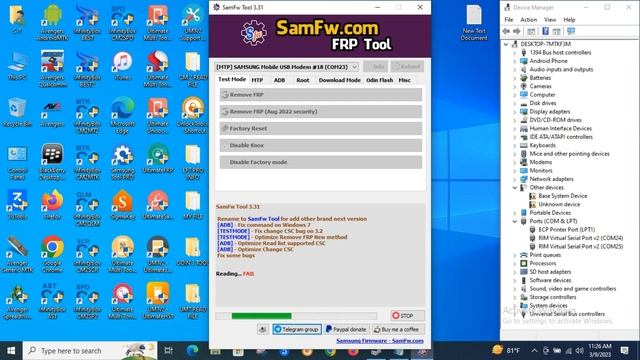The height and width of the screenshot is (360, 640).
Task: Open the File menu in Device Manager
Action: click(509, 20)
